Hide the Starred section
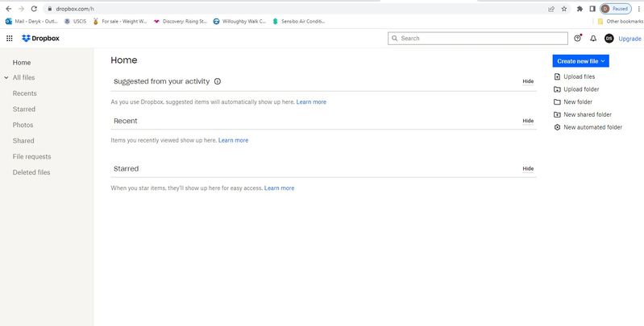The image size is (644, 326). point(528,169)
